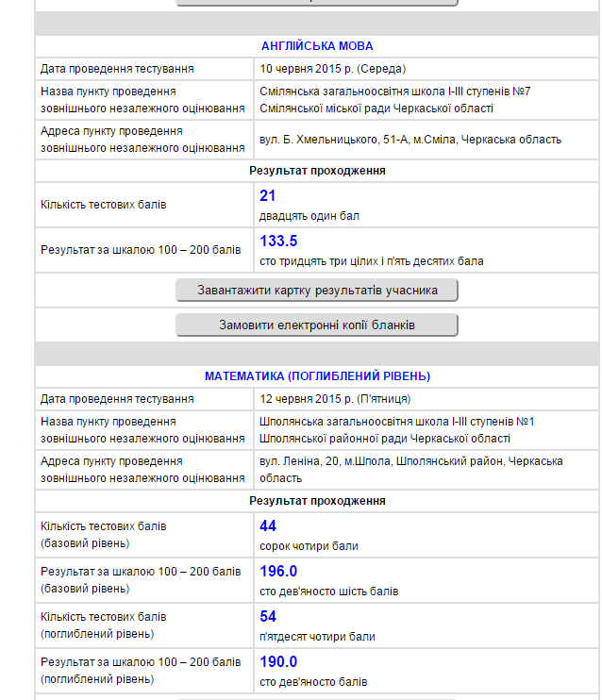Screen dimensions: 602x700
Task: Click the text сто дев'яносто балів
Action: click(x=313, y=682)
